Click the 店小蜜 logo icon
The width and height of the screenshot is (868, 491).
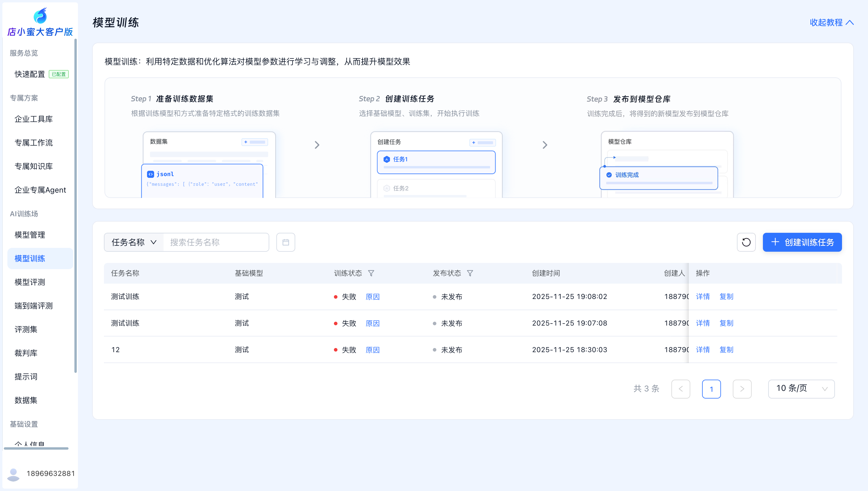point(40,16)
